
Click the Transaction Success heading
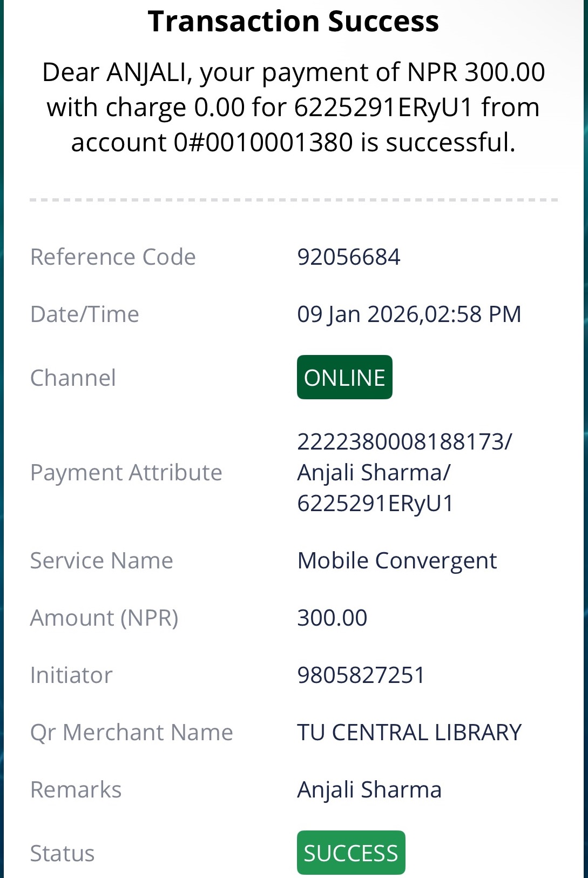point(293,22)
